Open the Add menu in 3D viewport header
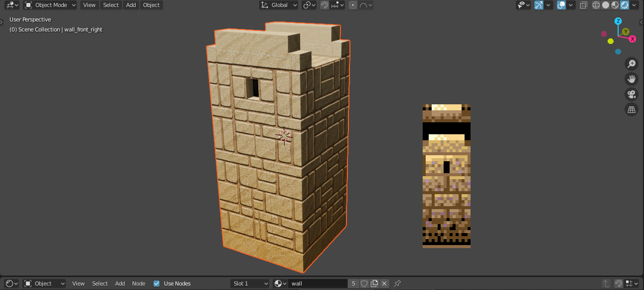This screenshot has width=644, height=290. (x=131, y=5)
